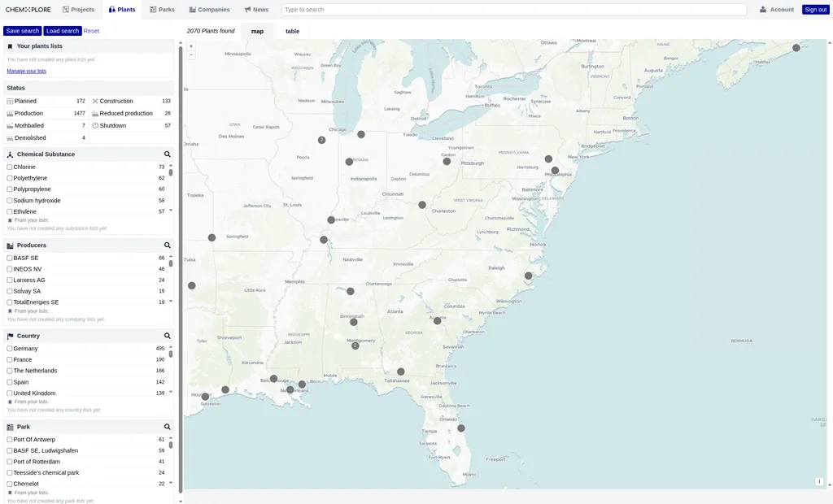Click the Demolished status icon
This screenshot has width=833, height=504.
(10, 137)
